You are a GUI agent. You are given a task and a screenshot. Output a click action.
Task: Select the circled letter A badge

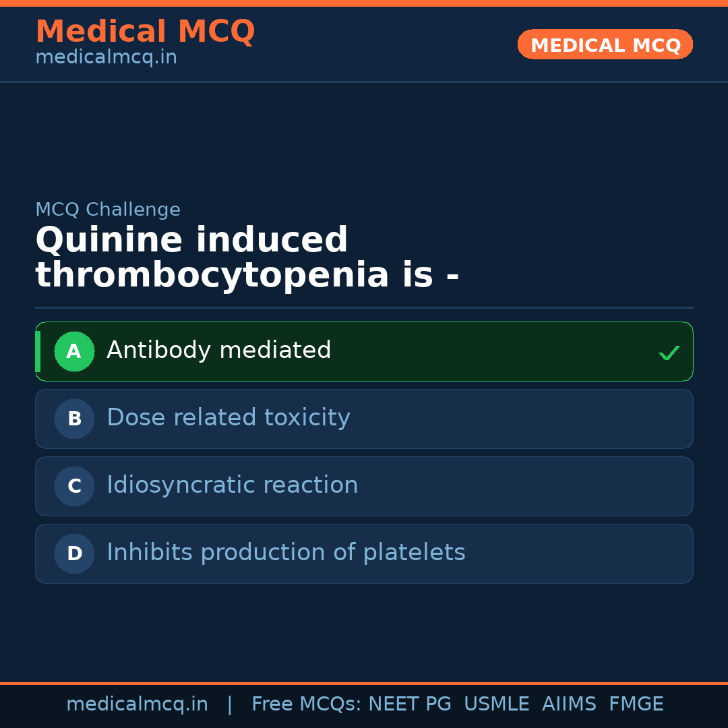74,351
